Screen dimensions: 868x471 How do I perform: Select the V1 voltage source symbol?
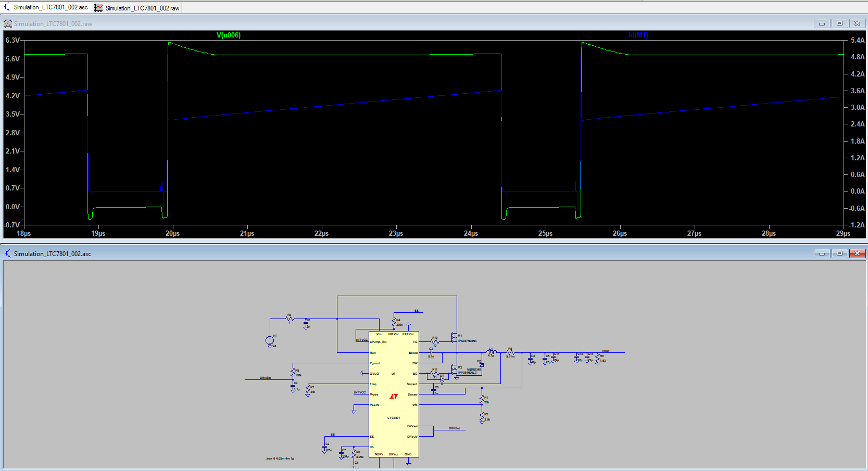pyautogui.click(x=270, y=340)
